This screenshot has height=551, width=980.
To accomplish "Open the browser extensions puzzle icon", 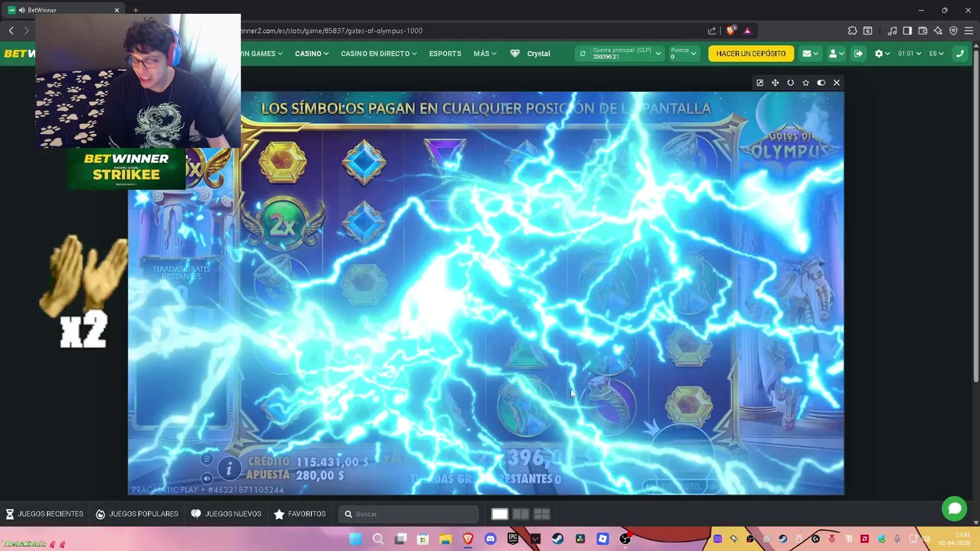I will [x=852, y=31].
